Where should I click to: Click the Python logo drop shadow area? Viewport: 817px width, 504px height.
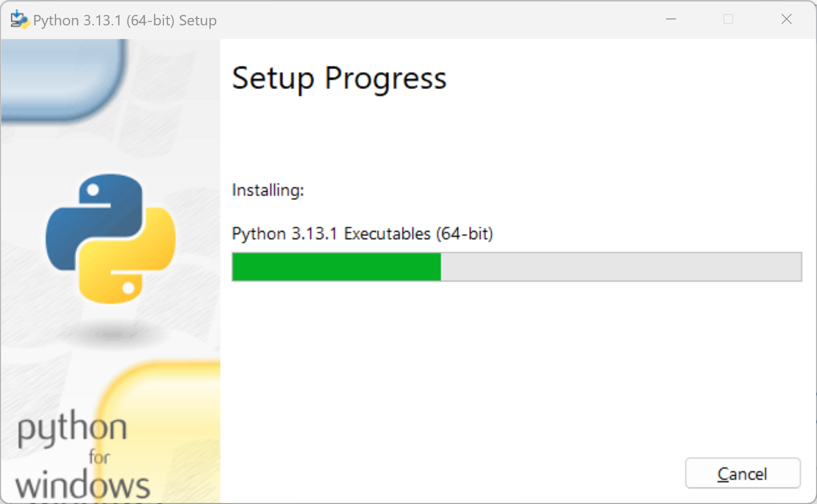pyautogui.click(x=110, y=335)
